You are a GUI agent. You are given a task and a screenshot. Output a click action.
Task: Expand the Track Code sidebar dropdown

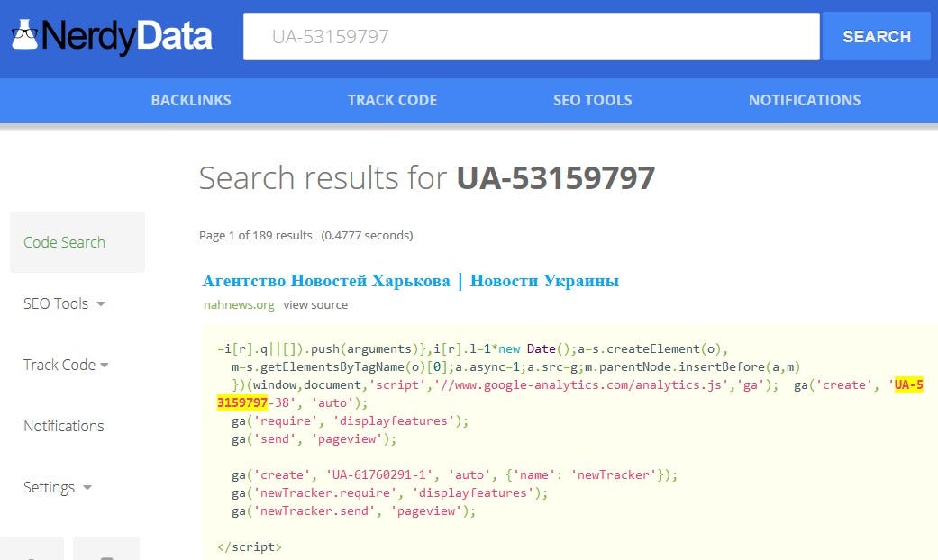pyautogui.click(x=66, y=365)
